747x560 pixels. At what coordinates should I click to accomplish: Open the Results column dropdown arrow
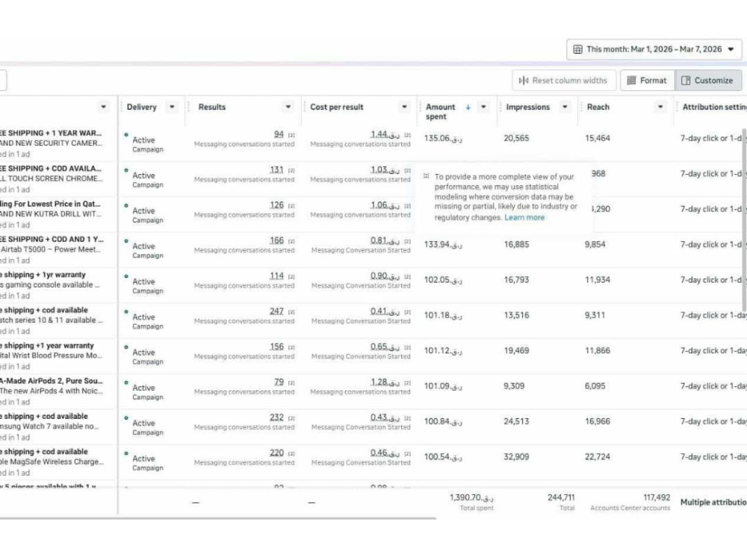coord(288,107)
